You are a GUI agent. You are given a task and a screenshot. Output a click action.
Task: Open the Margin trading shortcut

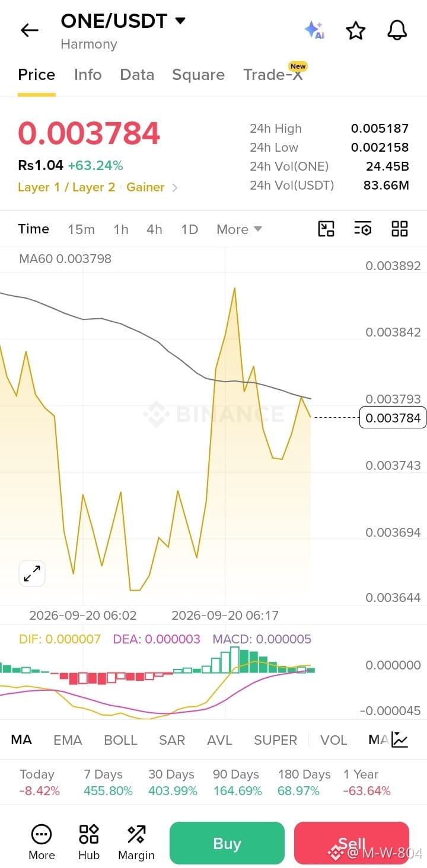(x=136, y=843)
